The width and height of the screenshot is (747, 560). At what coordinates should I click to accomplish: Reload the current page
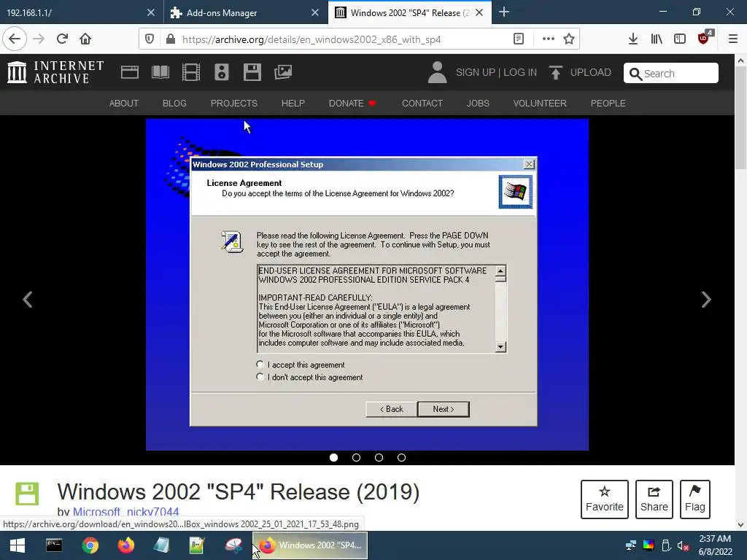pos(62,39)
